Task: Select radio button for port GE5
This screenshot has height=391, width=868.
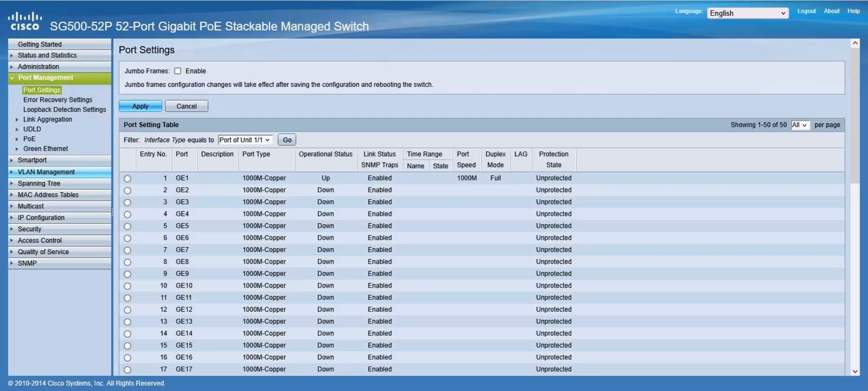Action: [x=127, y=226]
